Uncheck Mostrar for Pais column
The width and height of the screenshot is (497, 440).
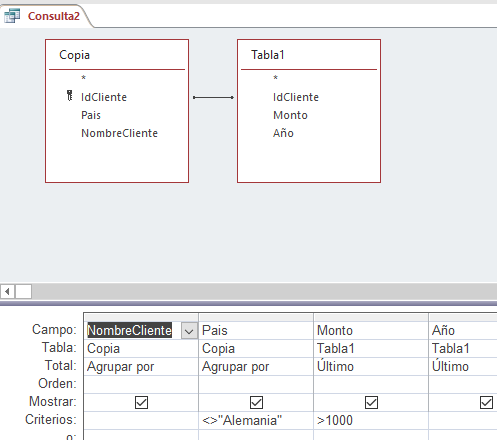pos(256,402)
